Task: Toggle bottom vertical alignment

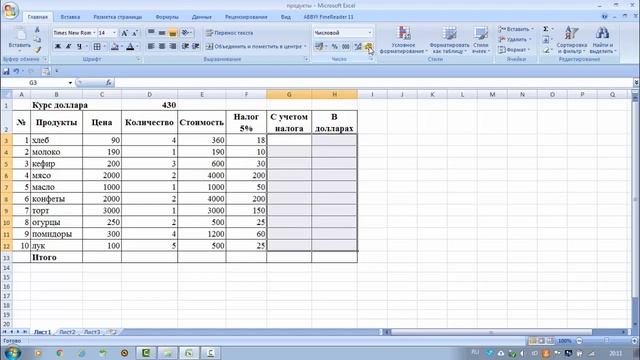Action: 173,33
